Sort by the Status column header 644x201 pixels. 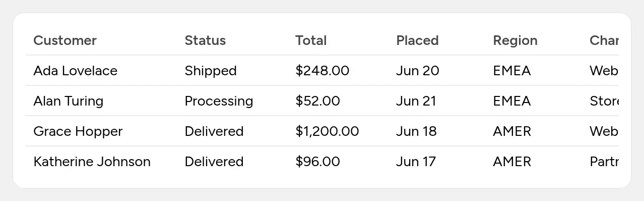205,40
